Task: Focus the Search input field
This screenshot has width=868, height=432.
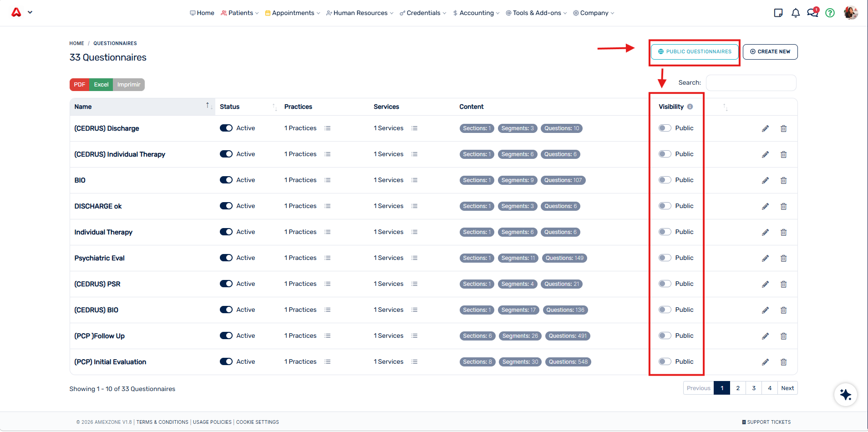Action: click(751, 83)
